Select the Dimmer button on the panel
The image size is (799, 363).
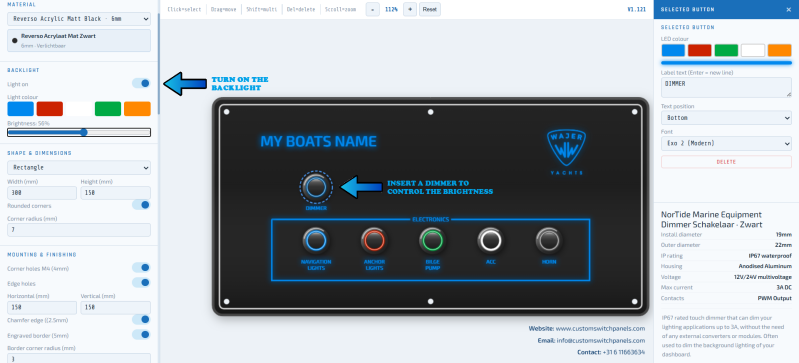pos(316,187)
